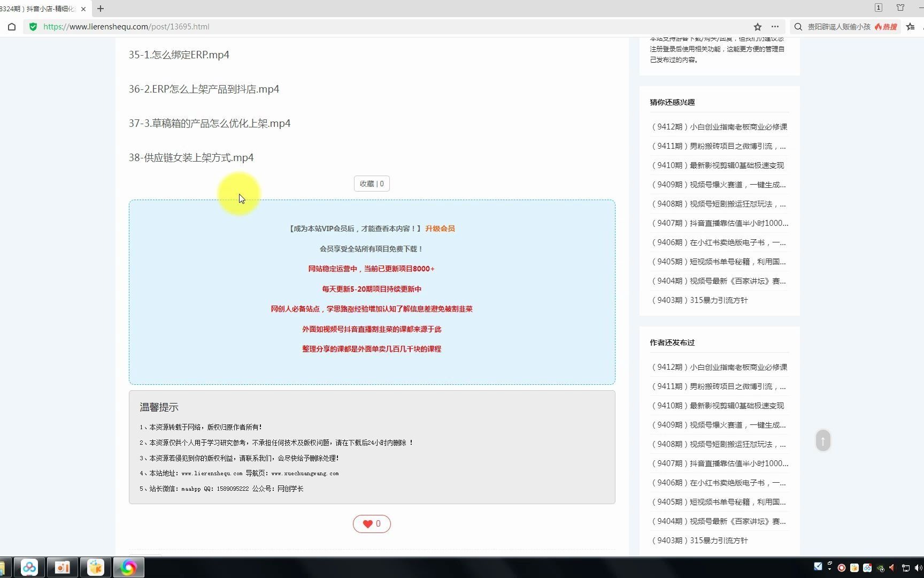Select the 温馨提示 heading text
Viewport: 924px width, 578px height.
[159, 407]
